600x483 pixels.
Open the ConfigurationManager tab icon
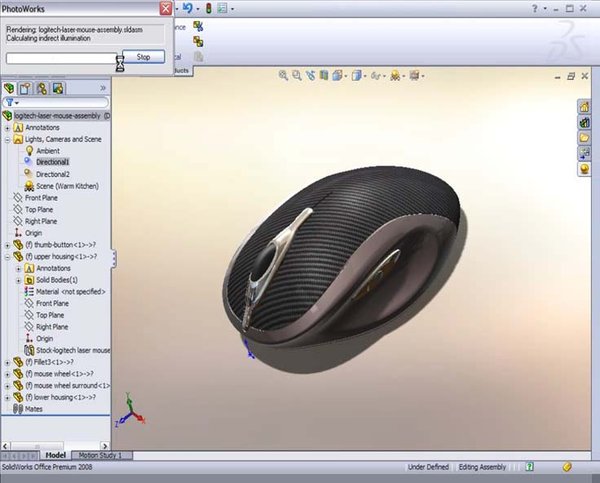[x=42, y=88]
